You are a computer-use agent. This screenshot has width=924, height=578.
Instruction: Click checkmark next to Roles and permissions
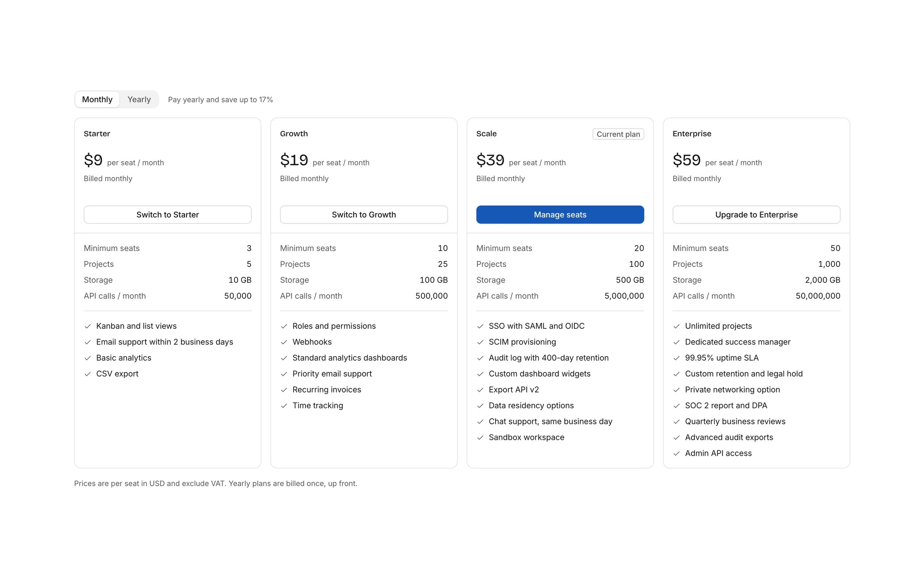click(x=284, y=327)
